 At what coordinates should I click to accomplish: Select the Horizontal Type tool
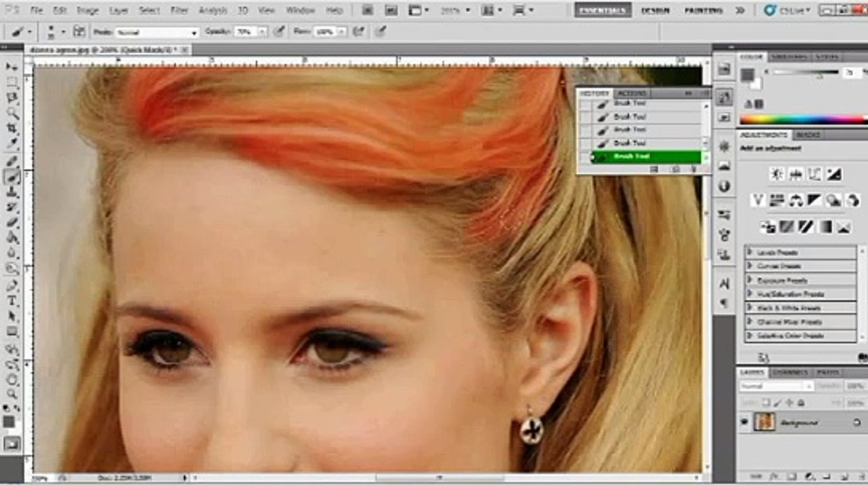coord(11,301)
